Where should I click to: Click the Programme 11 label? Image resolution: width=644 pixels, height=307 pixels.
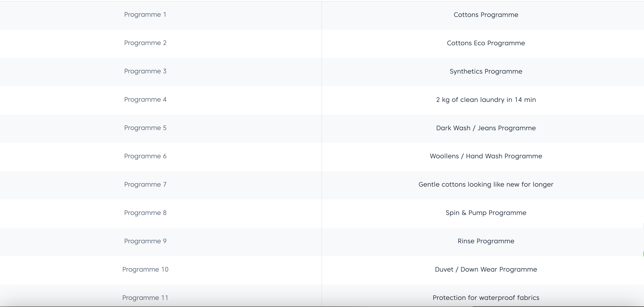pyautogui.click(x=145, y=298)
